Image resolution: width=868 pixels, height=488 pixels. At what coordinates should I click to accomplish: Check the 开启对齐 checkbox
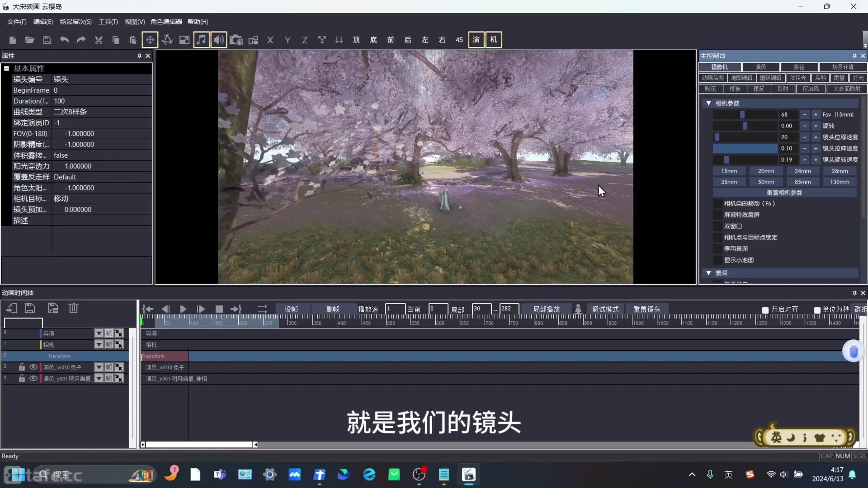pos(765,310)
